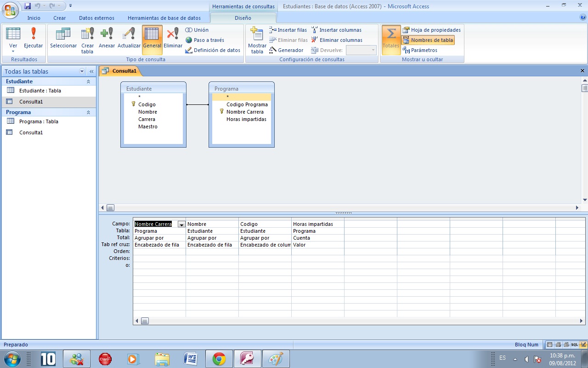Screen dimensions: 588x368
Task: Open the Crear ribbon tab
Action: click(x=59, y=18)
